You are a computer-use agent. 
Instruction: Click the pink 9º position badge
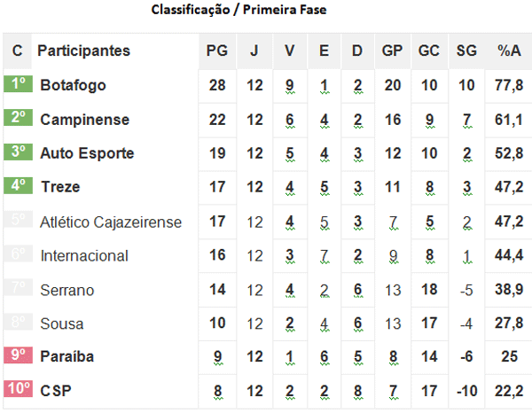[x=18, y=356]
